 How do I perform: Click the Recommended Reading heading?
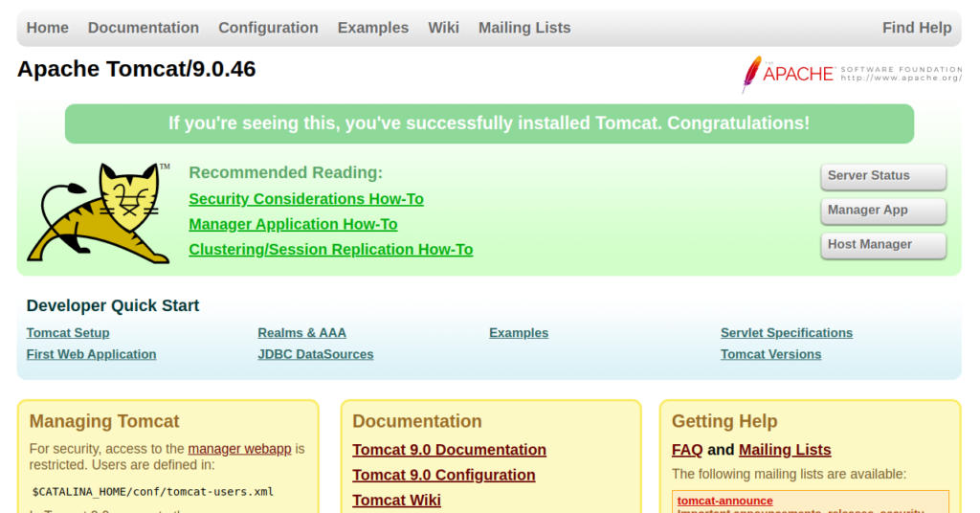pyautogui.click(x=285, y=172)
